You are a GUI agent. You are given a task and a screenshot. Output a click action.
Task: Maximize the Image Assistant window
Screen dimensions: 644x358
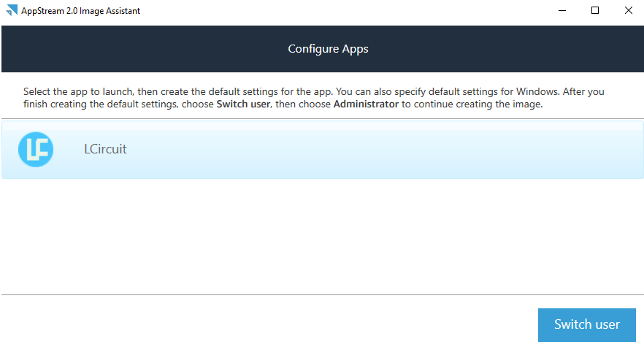[595, 10]
